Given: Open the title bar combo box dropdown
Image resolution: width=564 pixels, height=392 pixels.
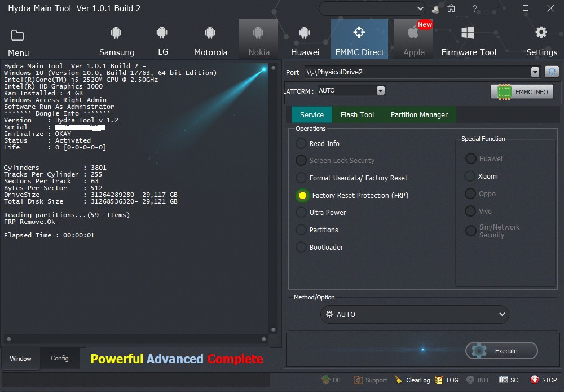Looking at the screenshot, I should (420, 8).
